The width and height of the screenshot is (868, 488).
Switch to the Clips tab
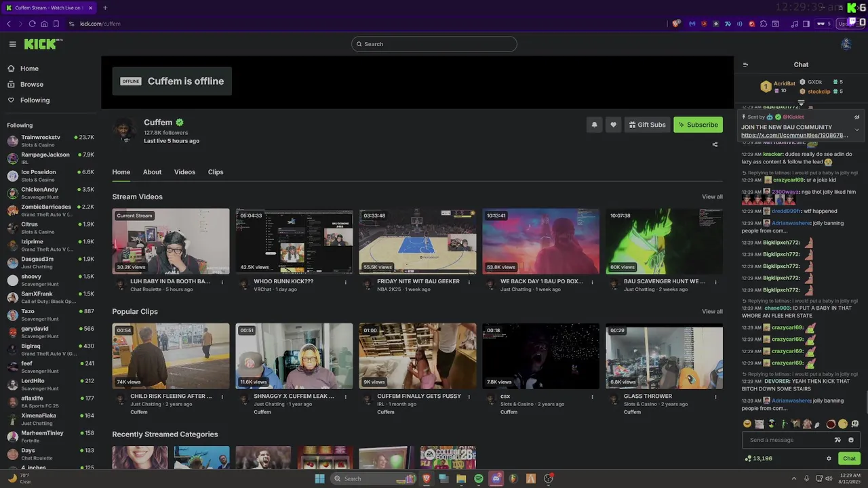216,172
